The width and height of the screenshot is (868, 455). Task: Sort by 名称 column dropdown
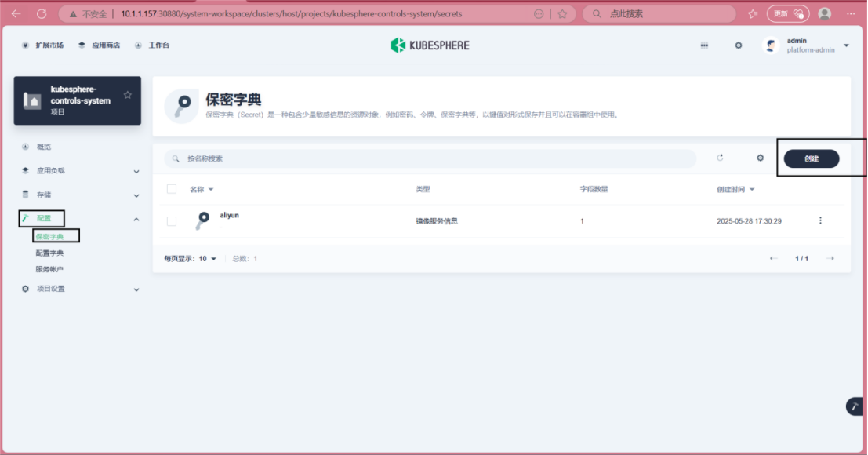pyautogui.click(x=211, y=189)
